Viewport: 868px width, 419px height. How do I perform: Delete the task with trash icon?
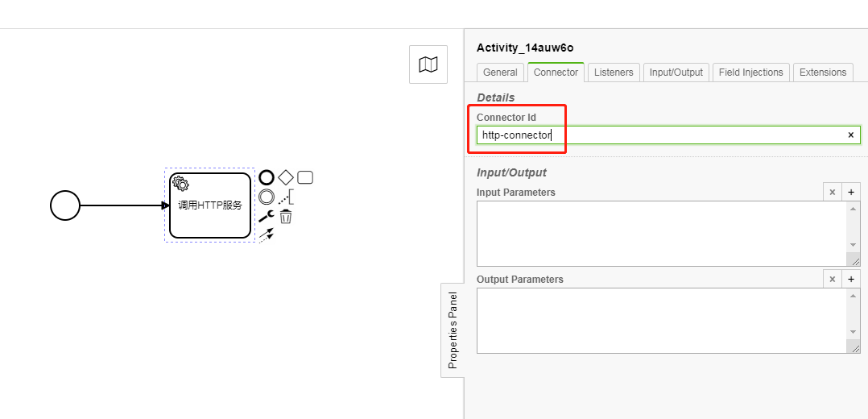point(286,216)
